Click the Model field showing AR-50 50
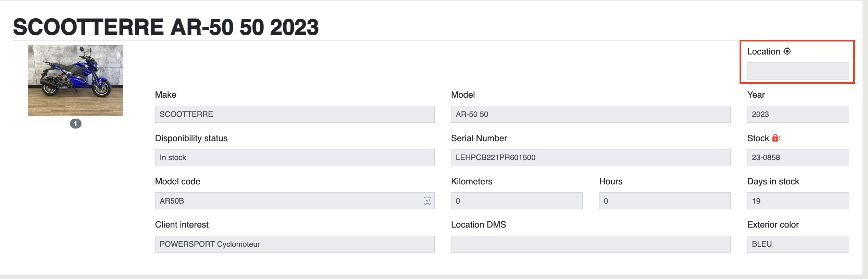868x279 pixels. [x=591, y=114]
